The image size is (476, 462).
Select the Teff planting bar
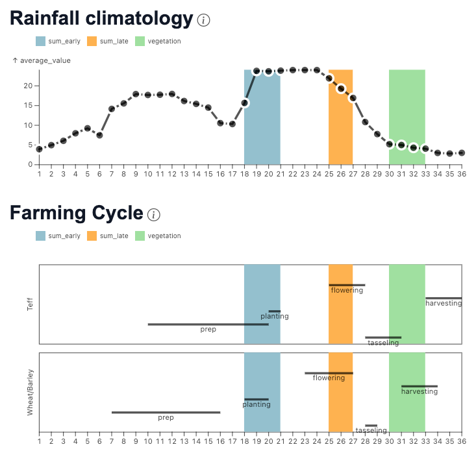[275, 311]
